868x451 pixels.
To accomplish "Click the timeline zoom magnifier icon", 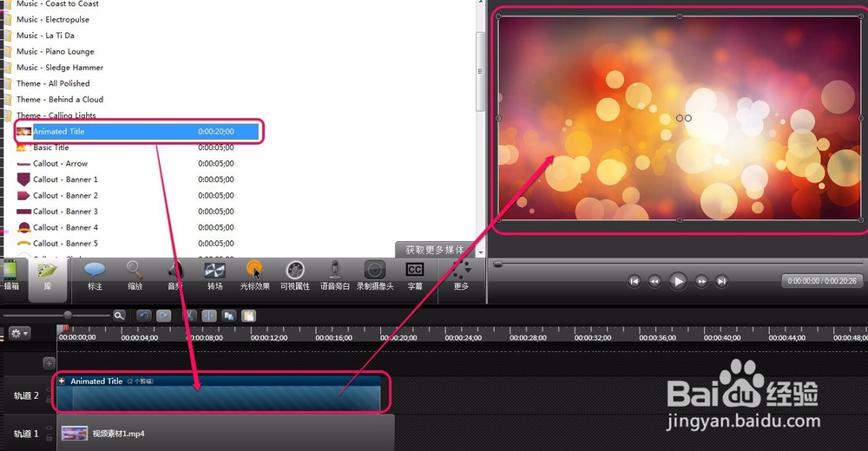I will (119, 316).
